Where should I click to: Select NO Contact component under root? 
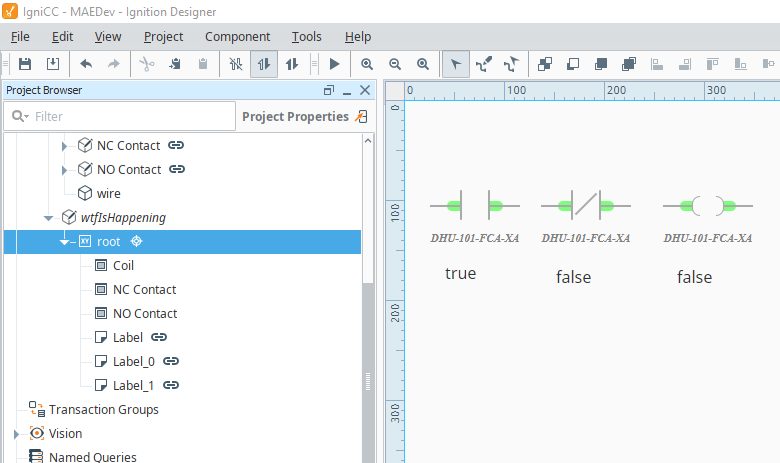pos(145,313)
